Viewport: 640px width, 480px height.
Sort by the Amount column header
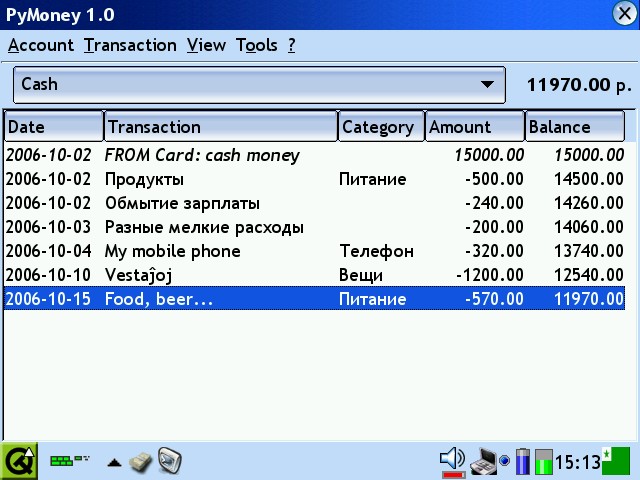point(475,127)
